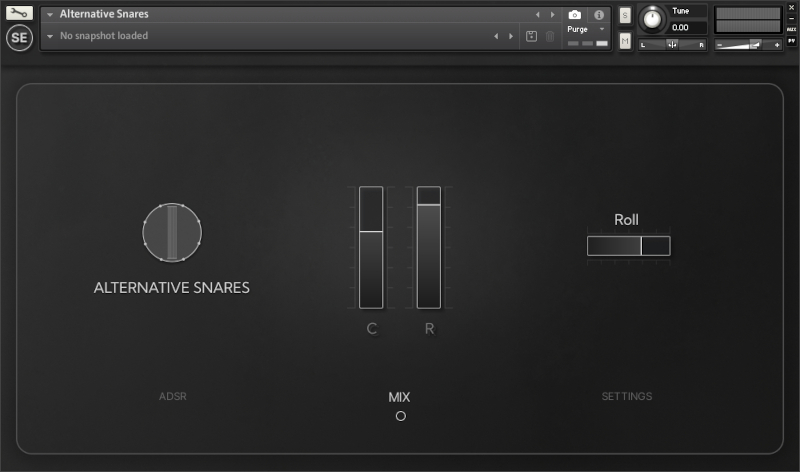Load the previous snapshot arrow
Screen dimensions: 800x472
pos(496,36)
